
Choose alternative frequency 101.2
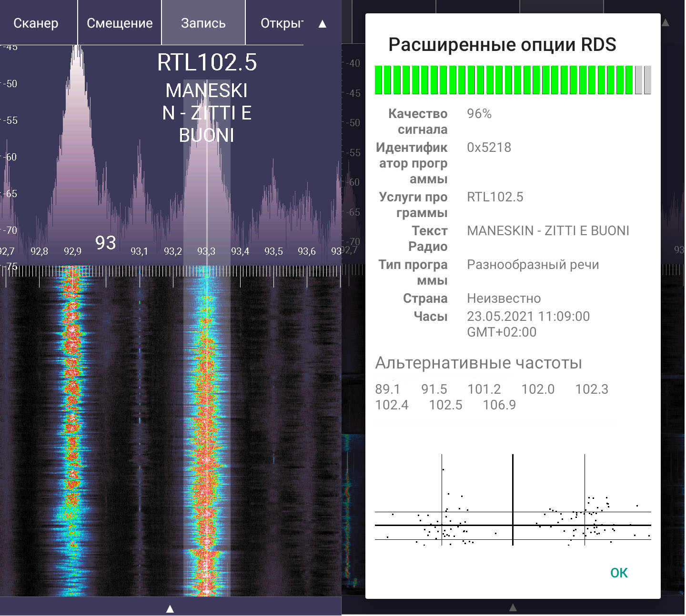tap(484, 389)
